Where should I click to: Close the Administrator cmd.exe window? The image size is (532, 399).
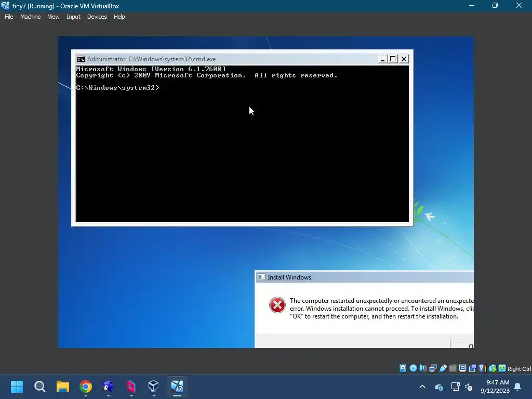404,59
